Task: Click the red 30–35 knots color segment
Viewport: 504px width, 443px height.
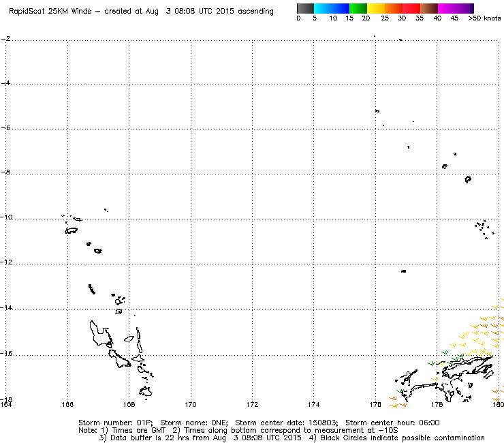Action: pyautogui.click(x=411, y=8)
